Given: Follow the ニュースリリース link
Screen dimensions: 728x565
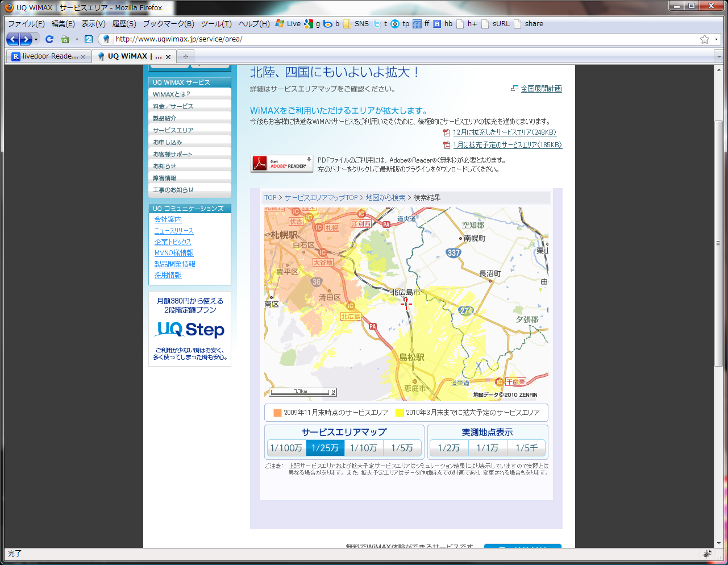Looking at the screenshot, I should pos(174,231).
